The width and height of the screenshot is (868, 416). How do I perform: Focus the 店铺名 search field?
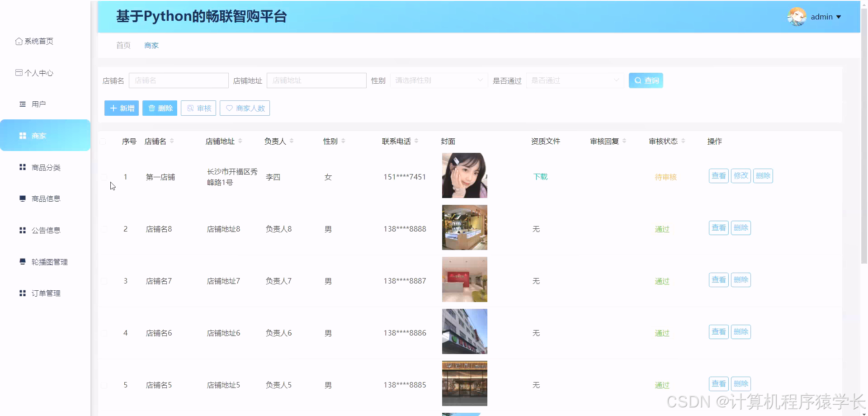179,80
